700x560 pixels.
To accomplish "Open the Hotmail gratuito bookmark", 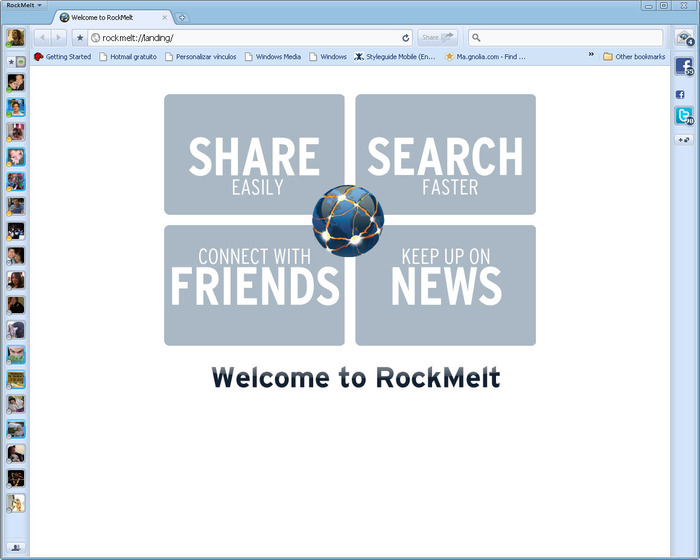I will pyautogui.click(x=128, y=57).
